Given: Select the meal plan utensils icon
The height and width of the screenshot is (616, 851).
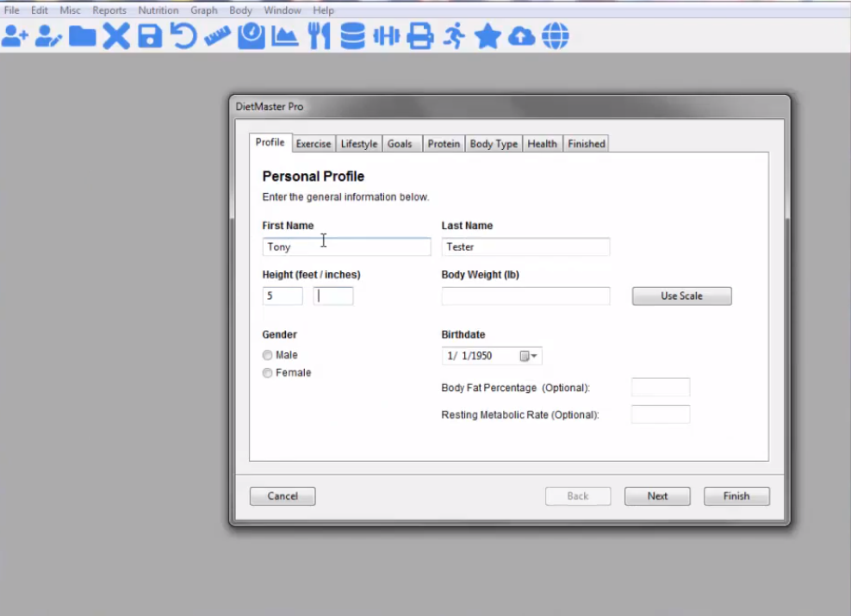Looking at the screenshot, I should click(x=318, y=35).
